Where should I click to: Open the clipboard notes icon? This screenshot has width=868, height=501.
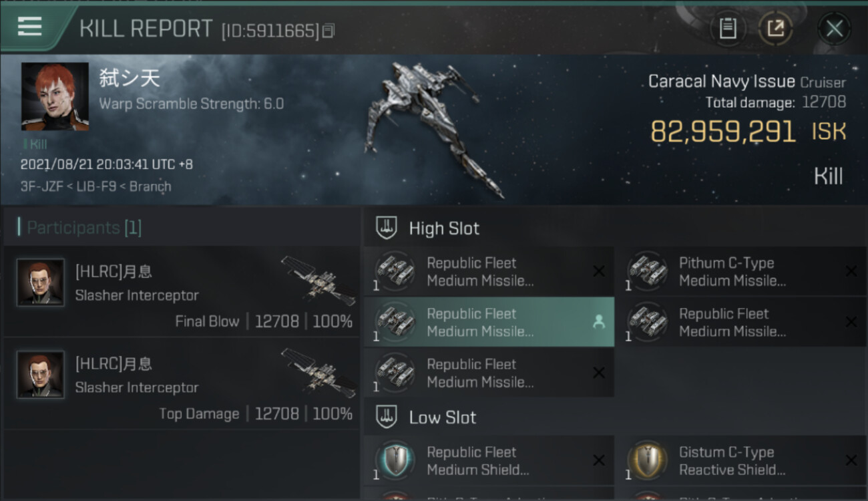coord(728,29)
